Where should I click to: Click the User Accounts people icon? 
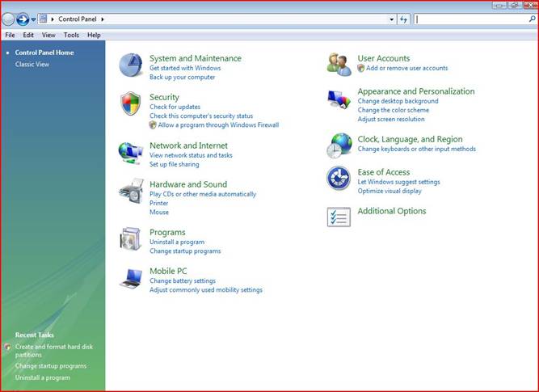point(339,64)
